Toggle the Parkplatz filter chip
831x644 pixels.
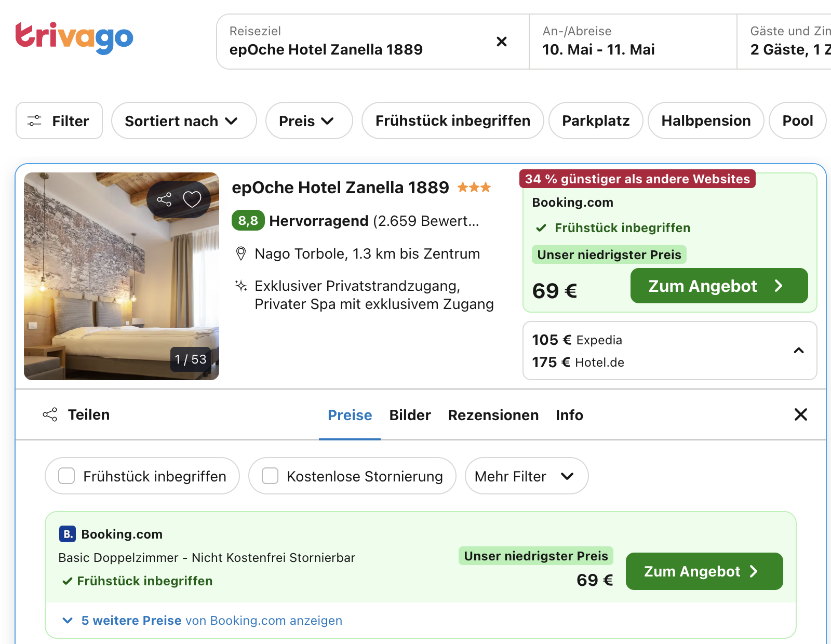click(596, 120)
